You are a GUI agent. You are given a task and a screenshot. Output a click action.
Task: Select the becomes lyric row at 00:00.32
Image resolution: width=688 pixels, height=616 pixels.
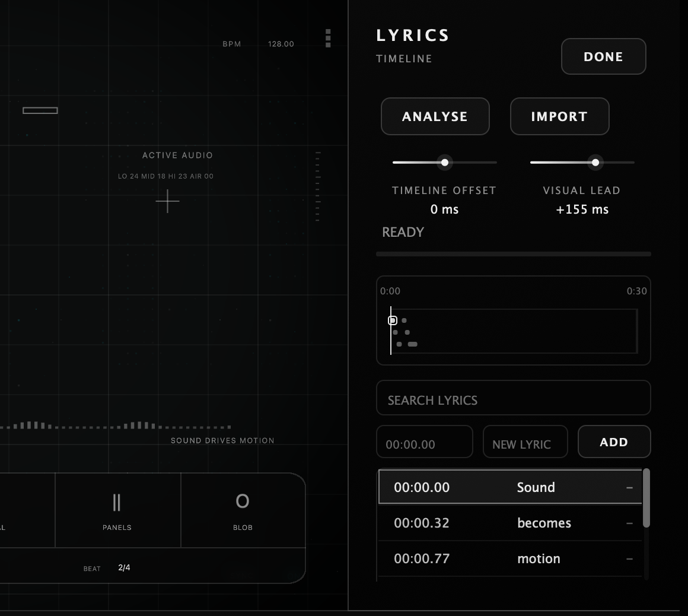pos(510,523)
